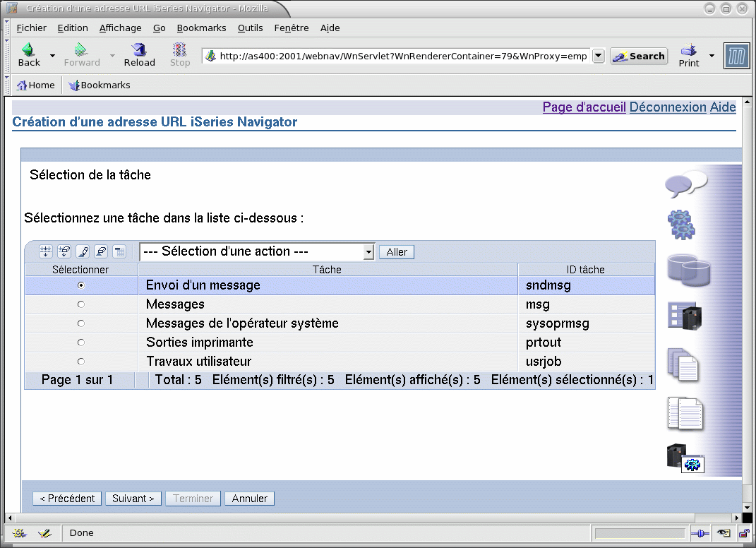Print the page with the Print icon

(x=688, y=54)
